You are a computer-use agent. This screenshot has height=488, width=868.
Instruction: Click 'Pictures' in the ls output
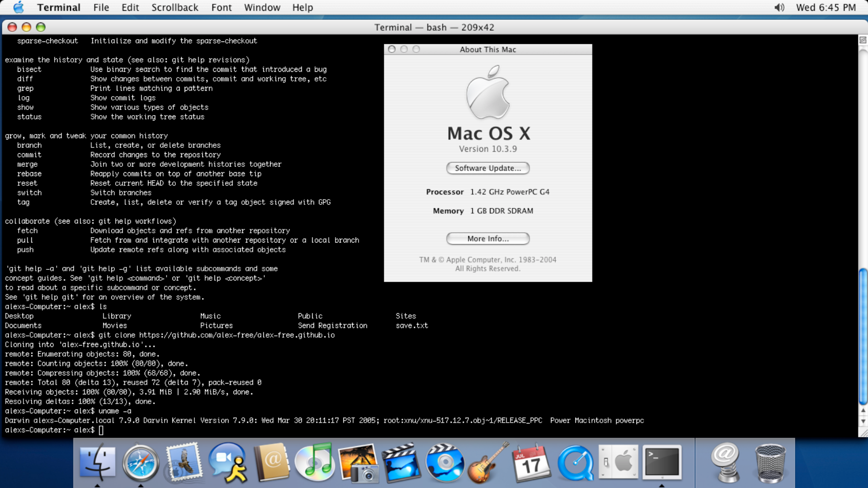pyautogui.click(x=216, y=325)
